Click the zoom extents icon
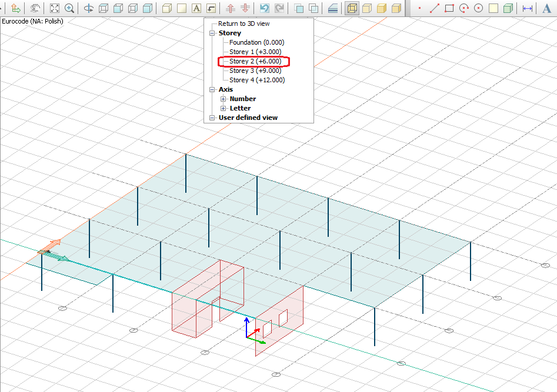Viewport: 557px width, 392px height. pyautogui.click(x=54, y=8)
